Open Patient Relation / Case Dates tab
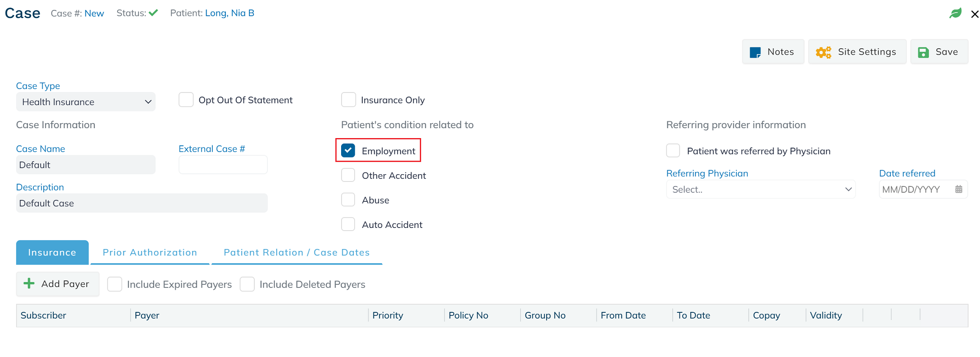Image resolution: width=980 pixels, height=357 pixels. point(297,252)
